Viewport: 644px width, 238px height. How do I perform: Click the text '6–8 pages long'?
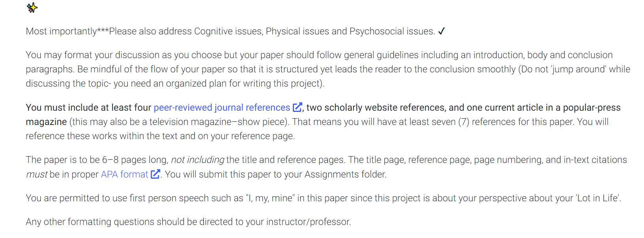tap(135, 160)
